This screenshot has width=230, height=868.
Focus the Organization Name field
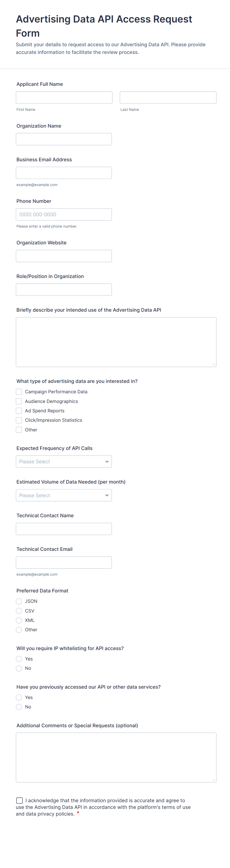coord(64,139)
